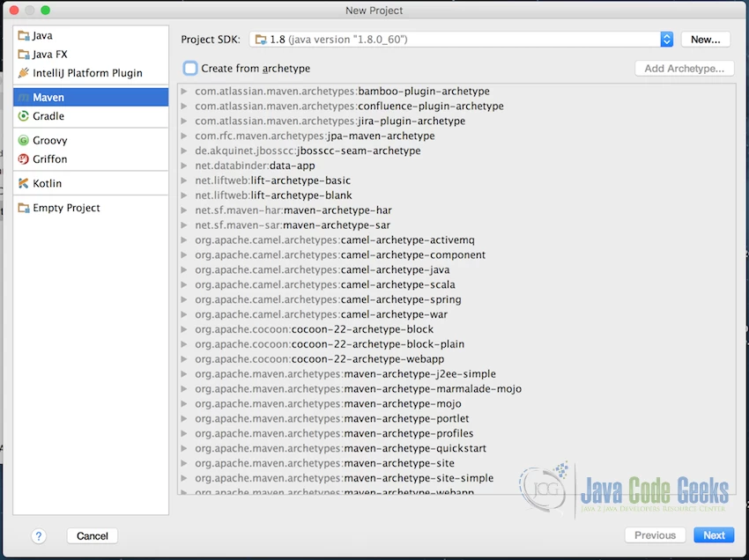Screen dimensions: 749x560
Task: Select maven-archetype-j2ee-simple row
Action: 456,374
